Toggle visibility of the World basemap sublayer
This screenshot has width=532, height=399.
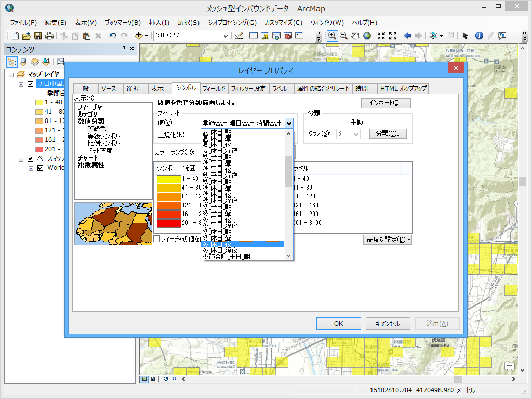pyautogui.click(x=41, y=168)
